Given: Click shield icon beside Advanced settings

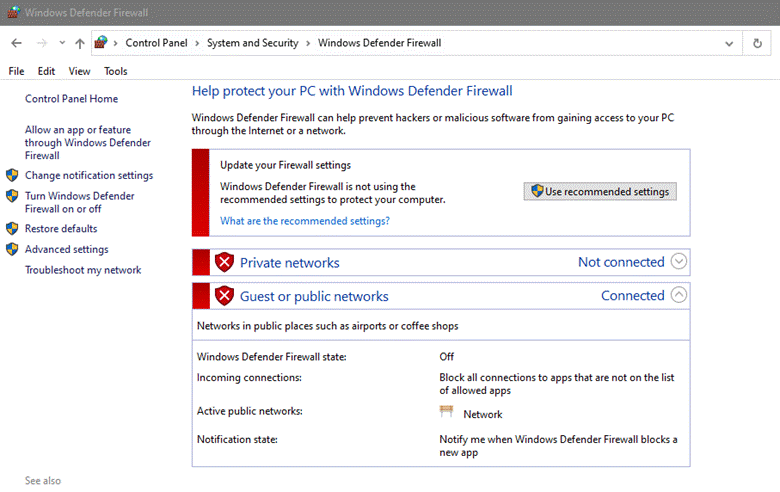Looking at the screenshot, I should [x=12, y=249].
